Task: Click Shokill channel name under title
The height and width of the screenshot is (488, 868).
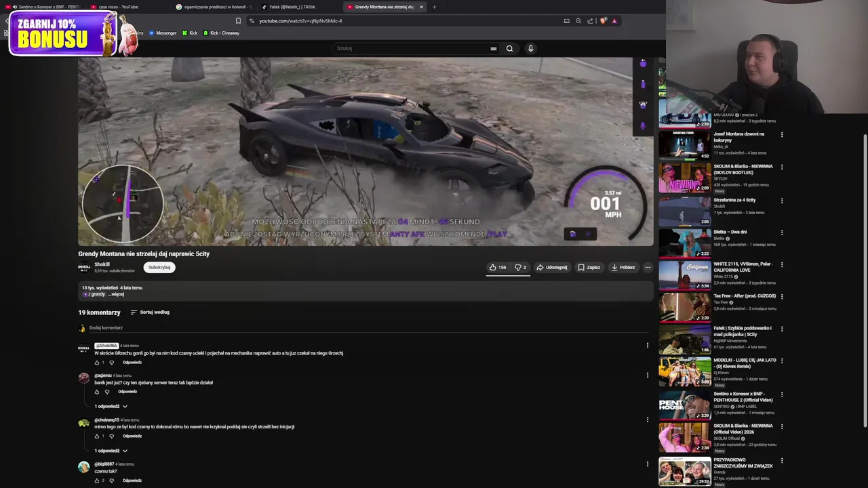Action: [x=102, y=264]
